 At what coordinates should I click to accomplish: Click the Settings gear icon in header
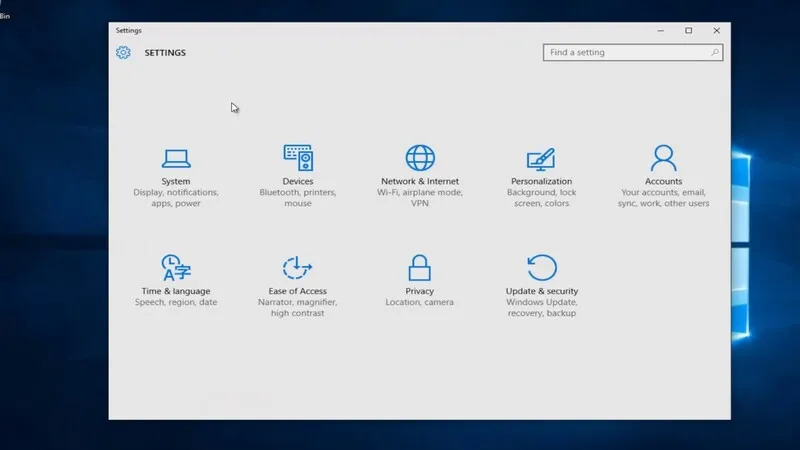123,53
